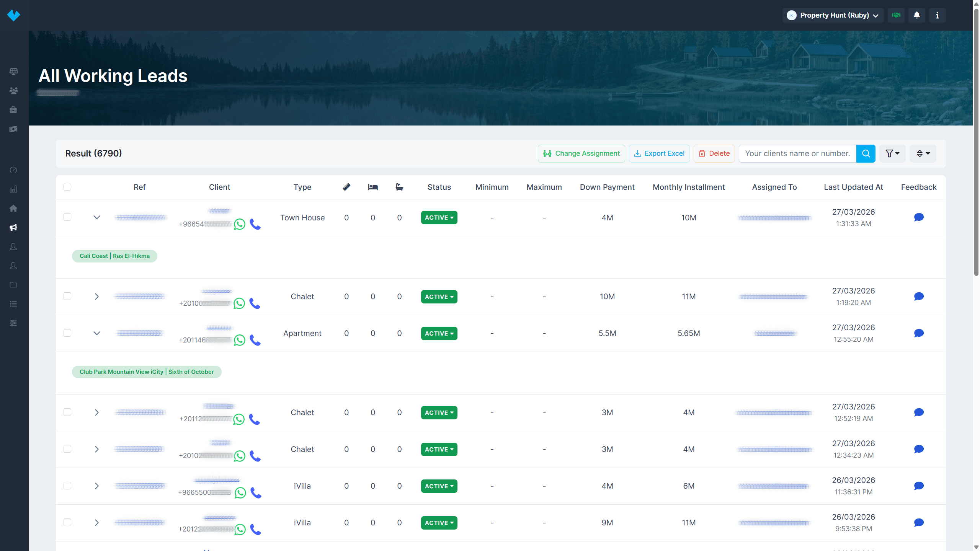Screen dimensions: 980x551
Task: Click the Change Assignment button
Action: (x=581, y=153)
